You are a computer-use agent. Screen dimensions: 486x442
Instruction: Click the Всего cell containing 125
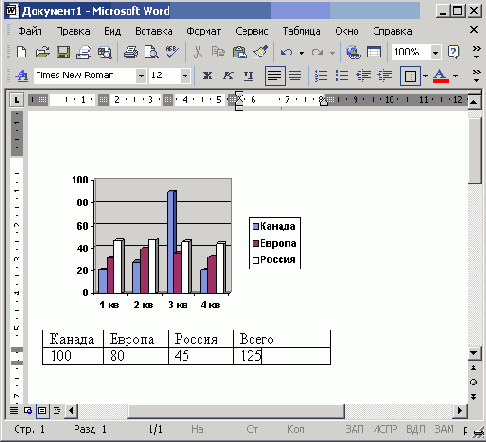click(x=282, y=356)
